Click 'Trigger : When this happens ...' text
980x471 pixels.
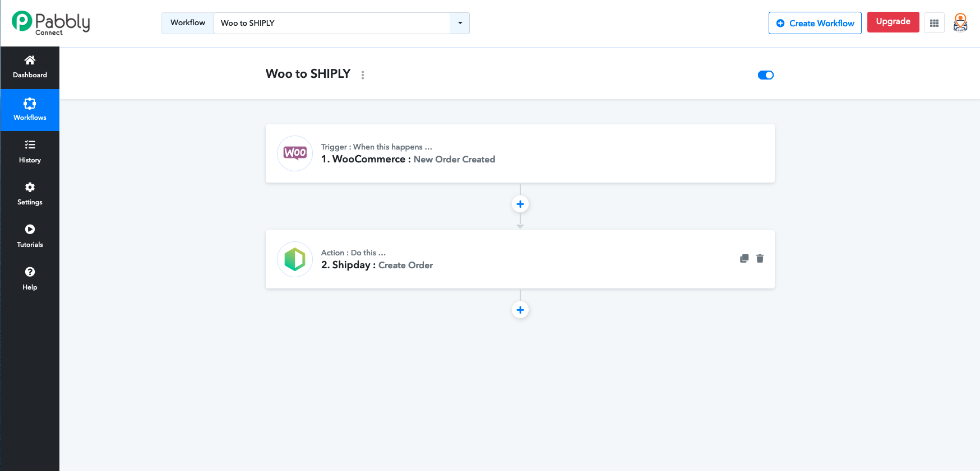(x=376, y=147)
